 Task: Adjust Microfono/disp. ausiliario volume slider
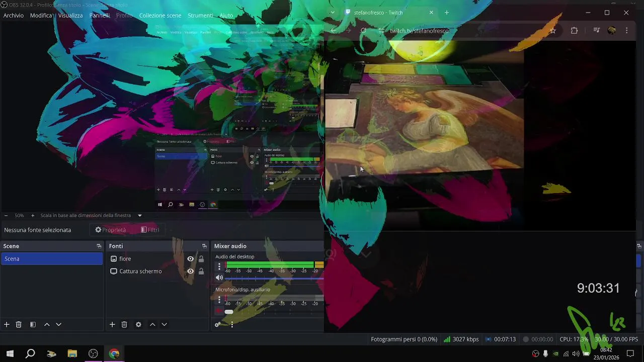275,312
